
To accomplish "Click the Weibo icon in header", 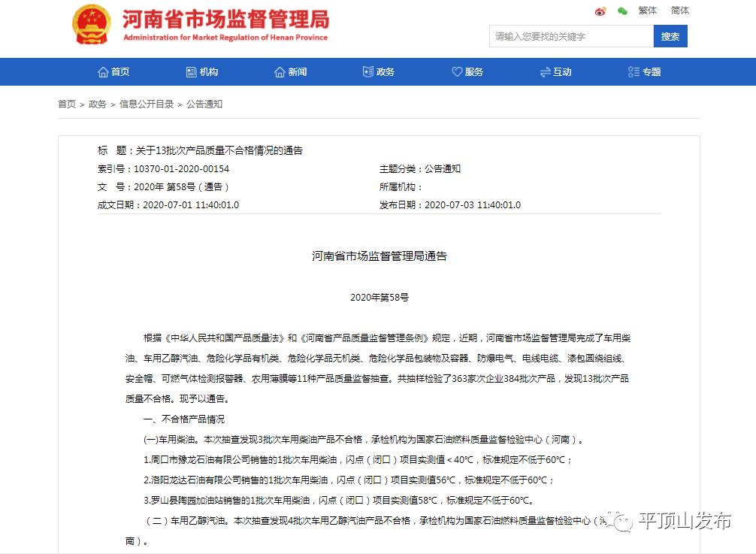I will tap(600, 11).
